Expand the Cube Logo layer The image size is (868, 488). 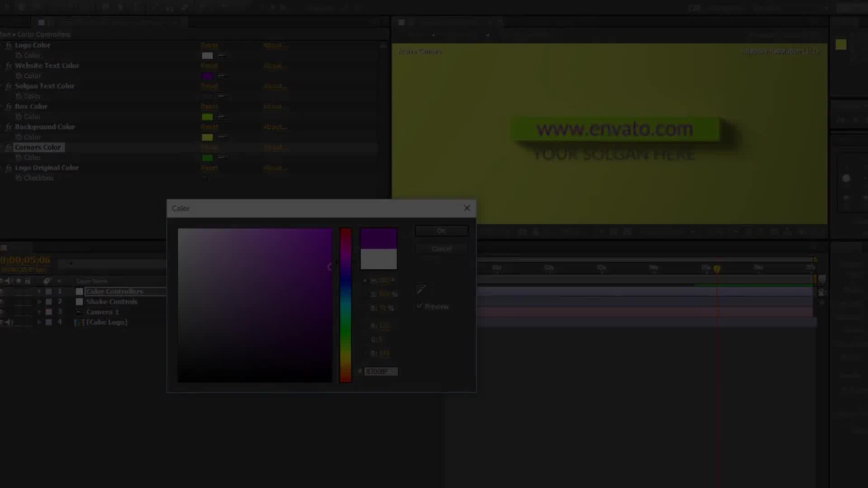pos(39,322)
